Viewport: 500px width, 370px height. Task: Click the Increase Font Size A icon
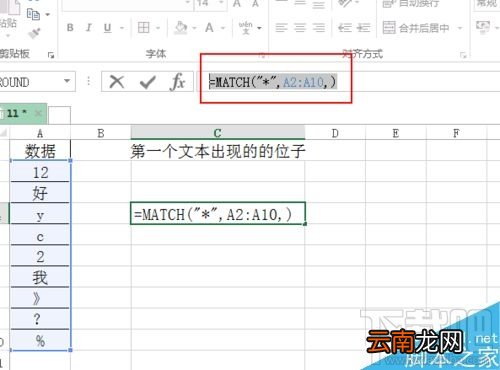click(x=237, y=4)
